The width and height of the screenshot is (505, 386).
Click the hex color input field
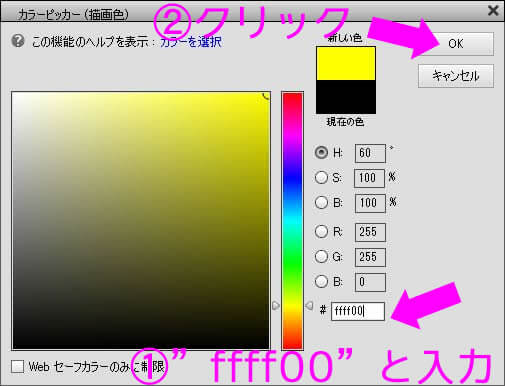tap(358, 311)
